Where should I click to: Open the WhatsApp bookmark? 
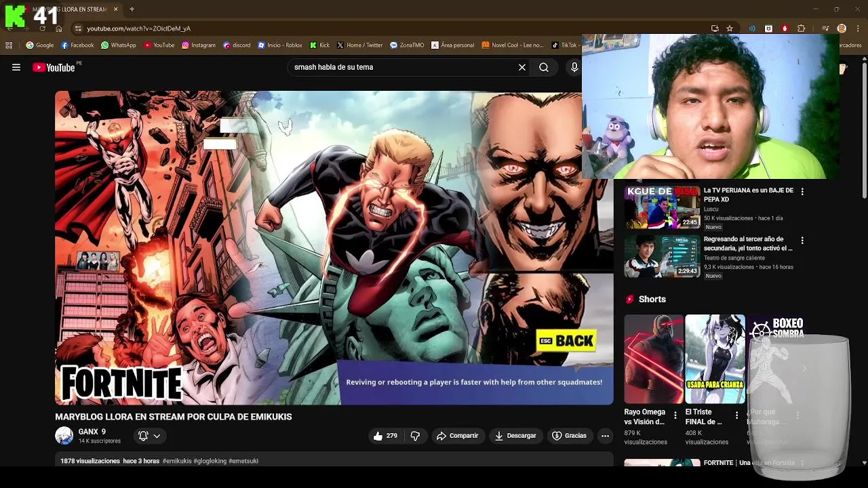(x=118, y=45)
